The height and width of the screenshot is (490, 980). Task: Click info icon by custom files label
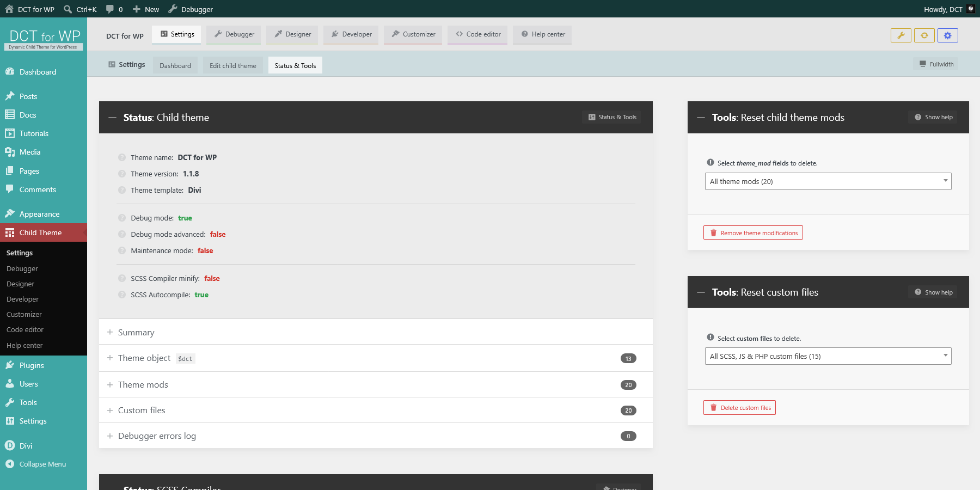(710, 338)
